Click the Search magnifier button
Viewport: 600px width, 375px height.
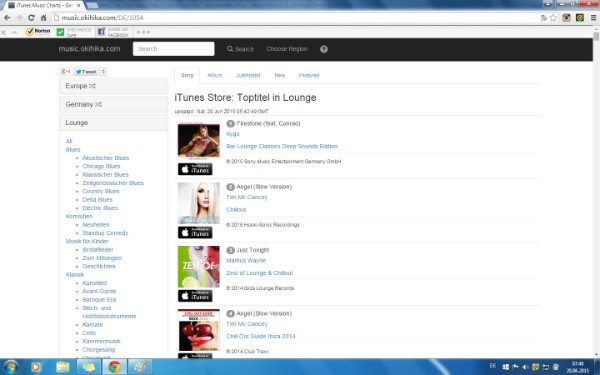click(x=240, y=49)
